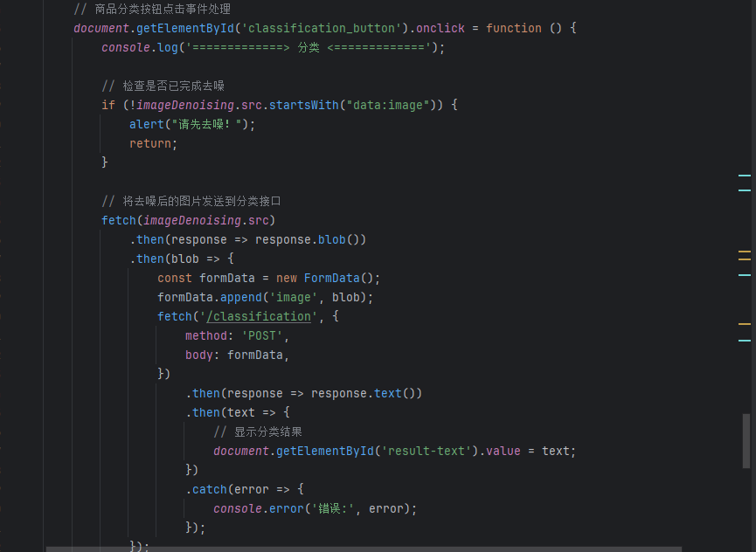756x552 pixels.
Task: Click the 'function' keyword
Action: pyautogui.click(x=514, y=28)
